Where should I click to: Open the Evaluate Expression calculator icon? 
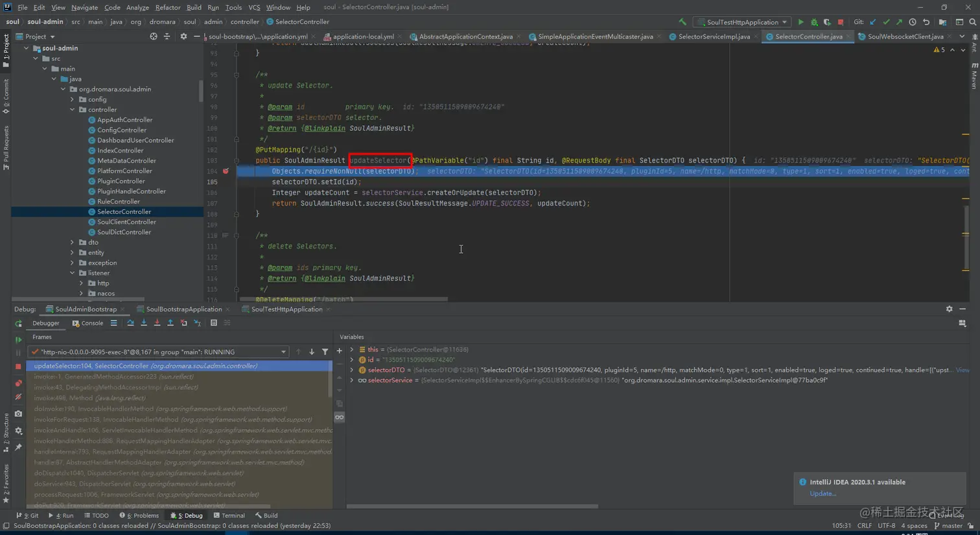(214, 323)
